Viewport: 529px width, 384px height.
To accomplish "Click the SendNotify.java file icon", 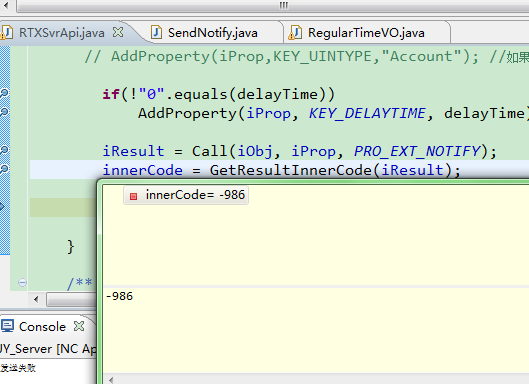I will click(x=156, y=33).
